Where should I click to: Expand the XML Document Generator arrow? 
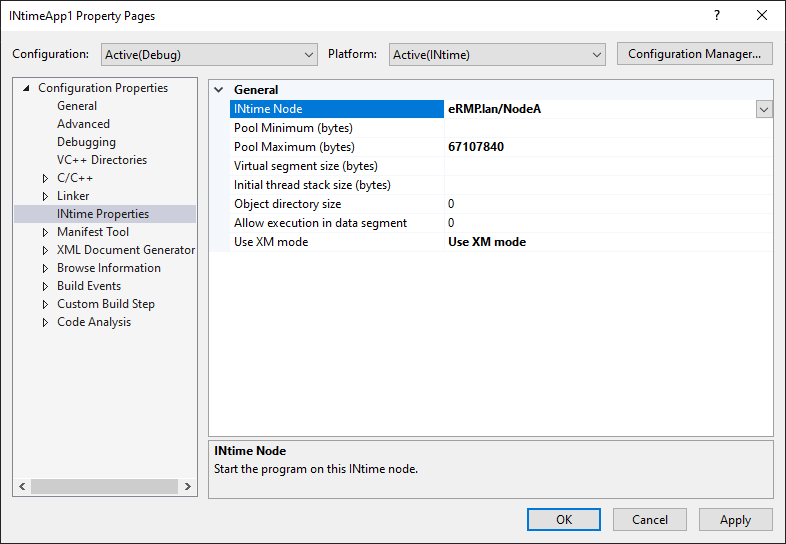click(x=45, y=250)
